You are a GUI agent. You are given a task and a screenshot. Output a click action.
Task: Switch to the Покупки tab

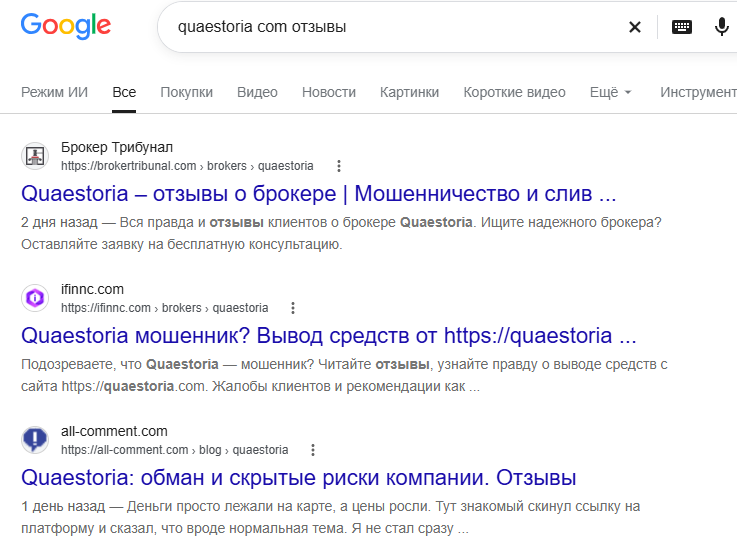point(187,92)
